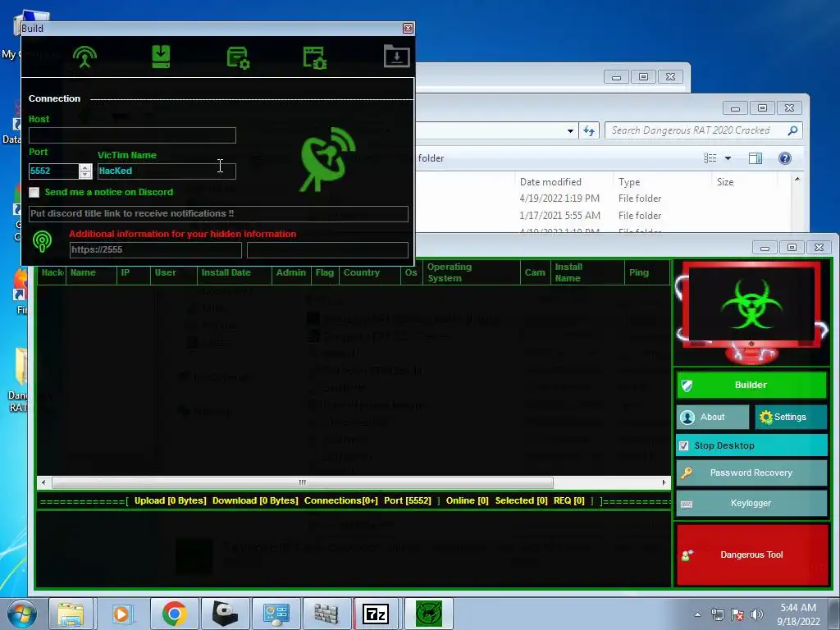
Task: Launch Windows Media Player from the taskbar
Action: pyautogui.click(x=121, y=614)
